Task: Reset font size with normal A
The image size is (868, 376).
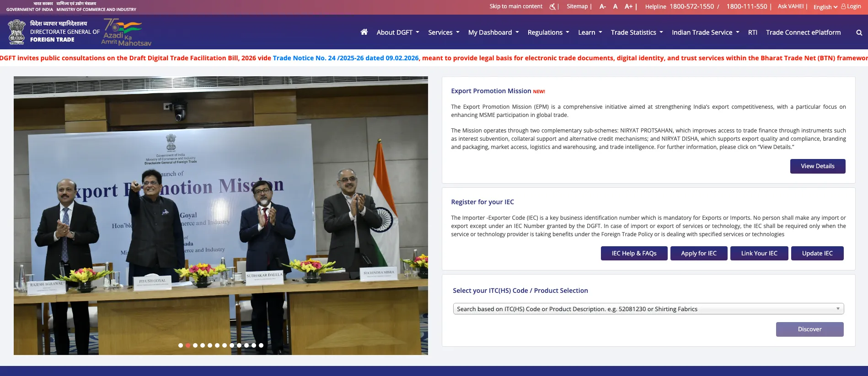Action: [x=615, y=6]
